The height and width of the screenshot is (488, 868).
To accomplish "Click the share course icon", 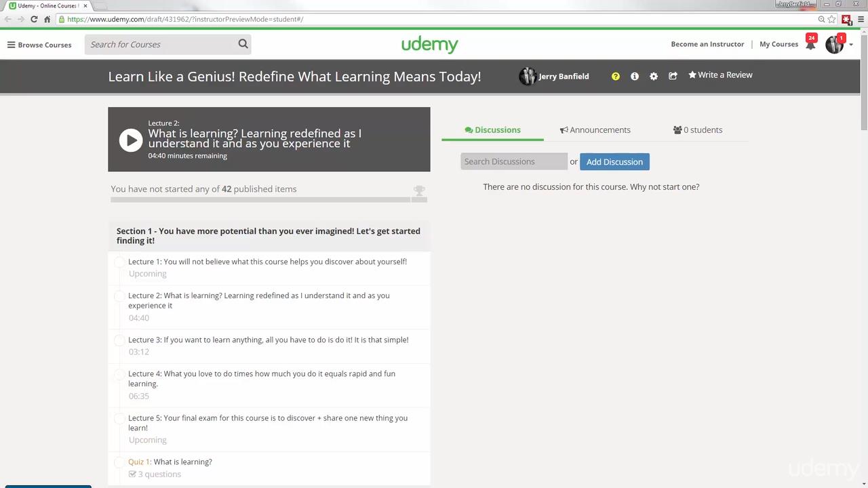I will 673,76.
